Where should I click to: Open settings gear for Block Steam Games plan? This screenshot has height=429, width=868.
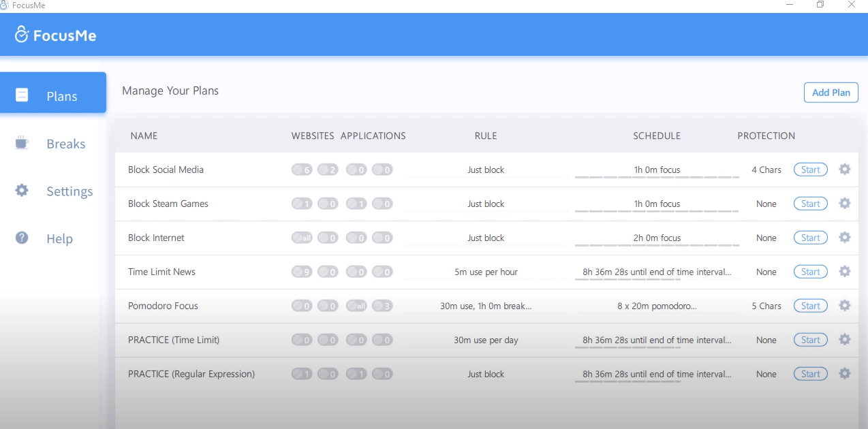pos(845,204)
